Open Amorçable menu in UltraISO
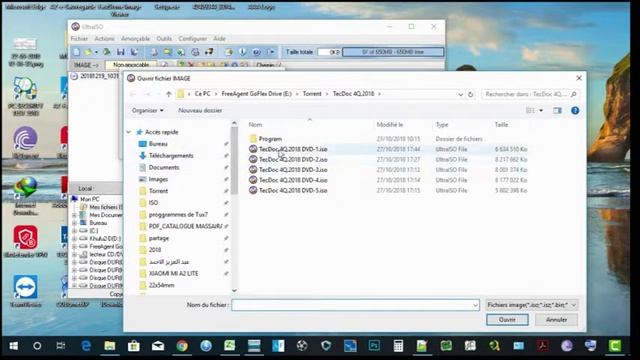 (x=136, y=39)
